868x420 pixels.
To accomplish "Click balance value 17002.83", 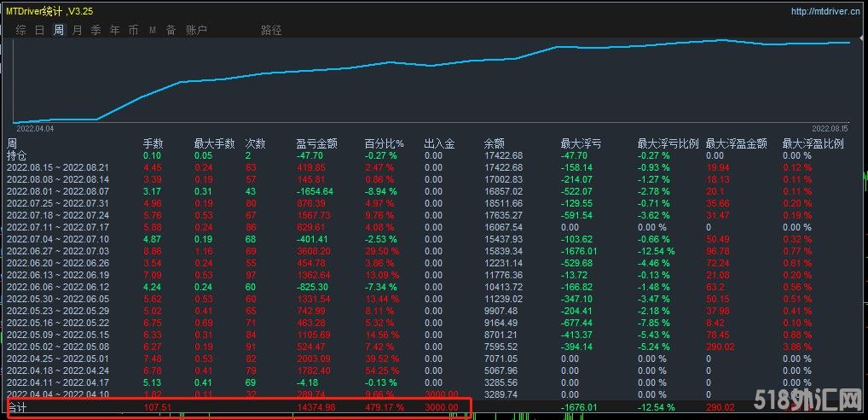I will coord(503,179).
